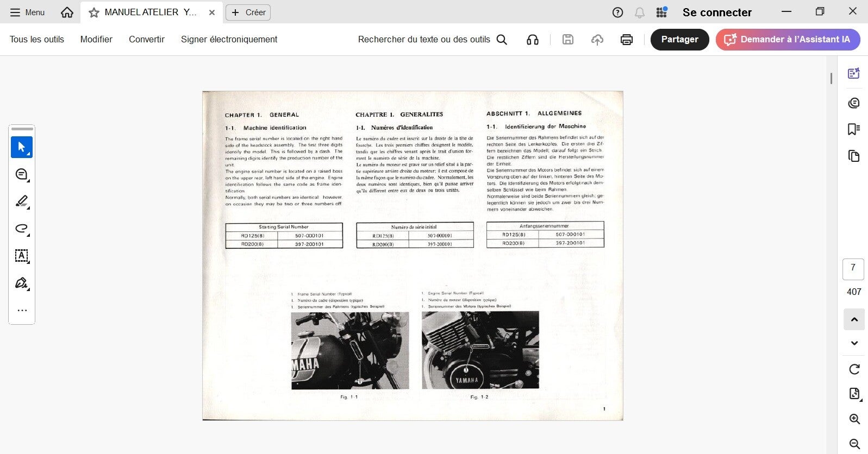Open Signer électroniquement

click(229, 39)
